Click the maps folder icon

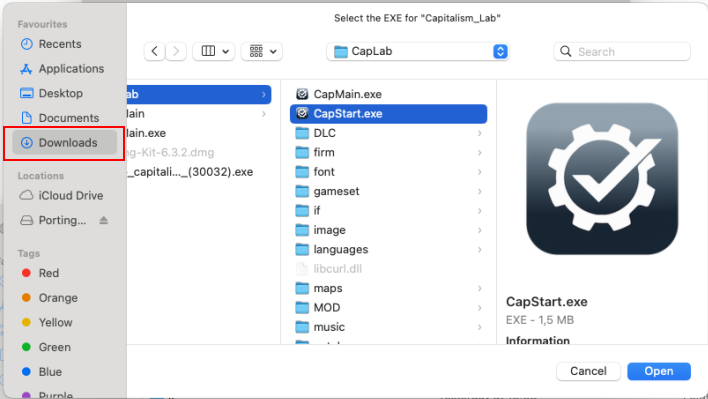pos(302,288)
